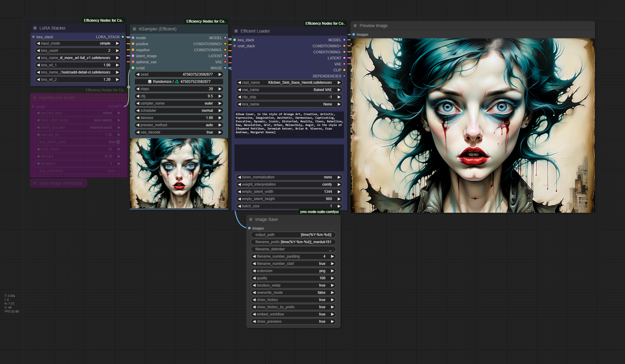The image size is (625, 364).
Task: Open the token_normalization dropdown
Action: point(289,177)
